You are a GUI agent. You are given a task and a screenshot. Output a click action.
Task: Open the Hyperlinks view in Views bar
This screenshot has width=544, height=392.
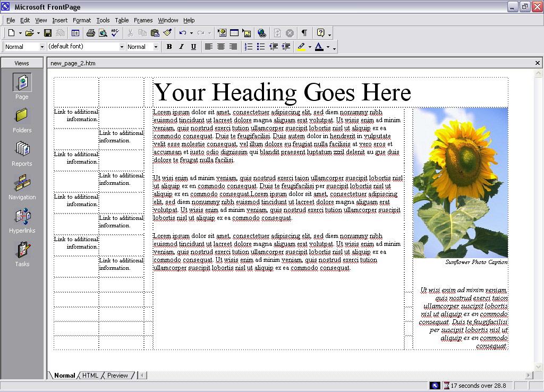[22, 220]
